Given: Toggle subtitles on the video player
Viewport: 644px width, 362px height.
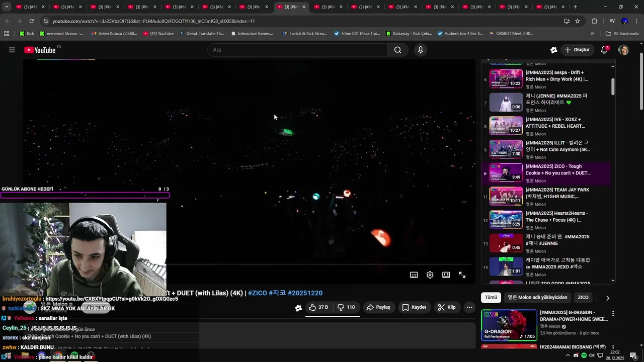Looking at the screenshot, I should coord(414,275).
